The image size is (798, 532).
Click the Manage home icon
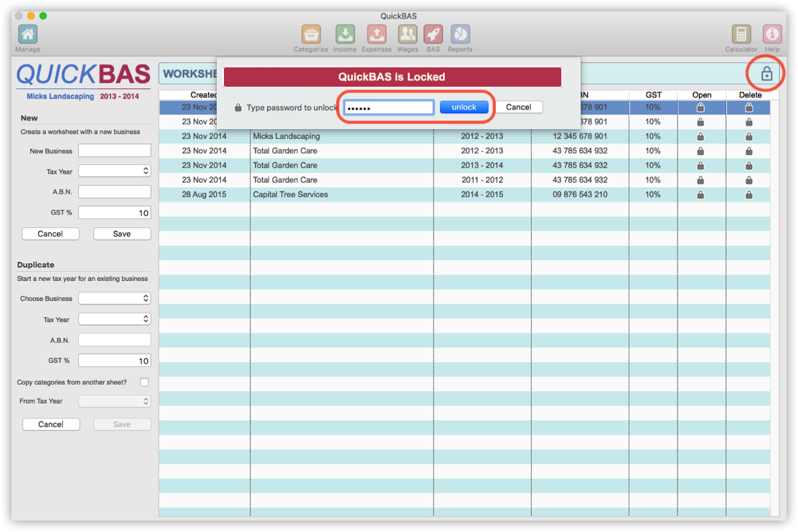27,33
